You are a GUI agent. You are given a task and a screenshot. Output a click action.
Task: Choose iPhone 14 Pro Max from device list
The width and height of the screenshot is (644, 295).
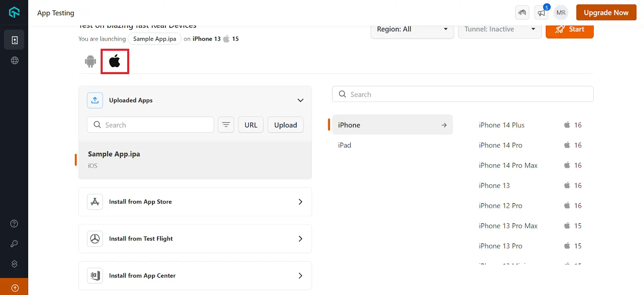tap(508, 165)
